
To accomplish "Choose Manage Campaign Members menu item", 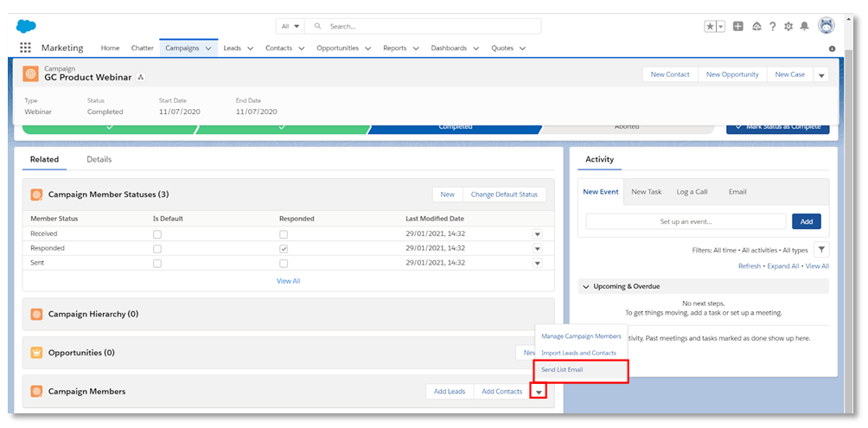I will tap(581, 336).
